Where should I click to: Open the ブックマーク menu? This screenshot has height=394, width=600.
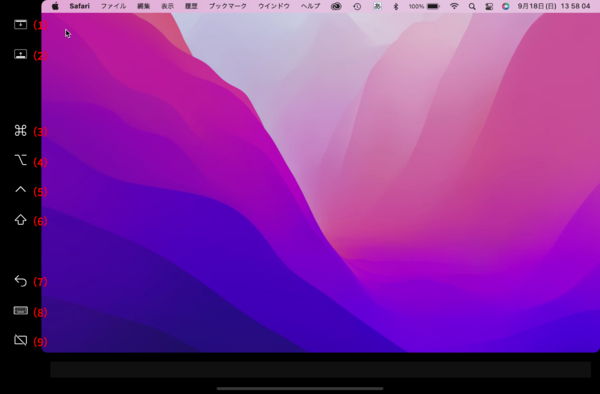pos(228,6)
